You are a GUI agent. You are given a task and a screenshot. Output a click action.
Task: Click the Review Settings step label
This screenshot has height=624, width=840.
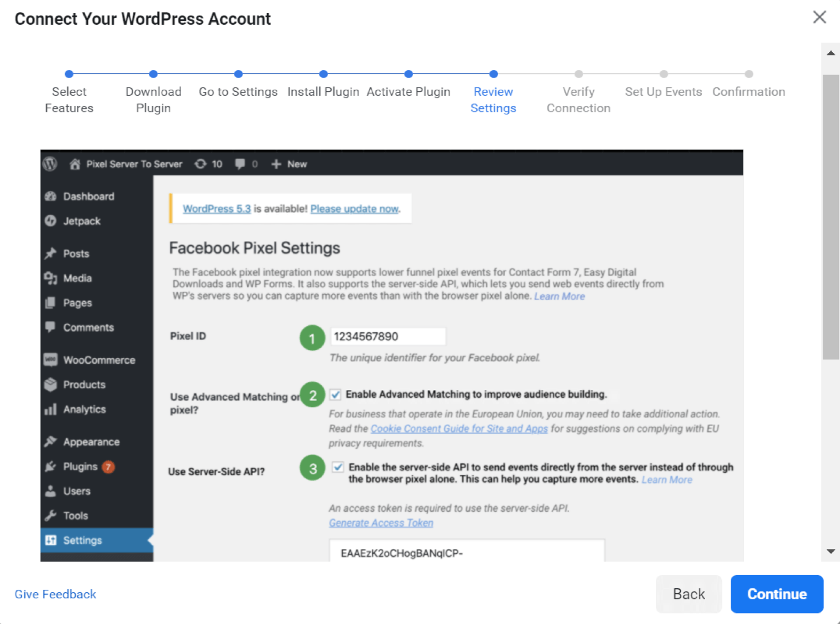click(493, 99)
